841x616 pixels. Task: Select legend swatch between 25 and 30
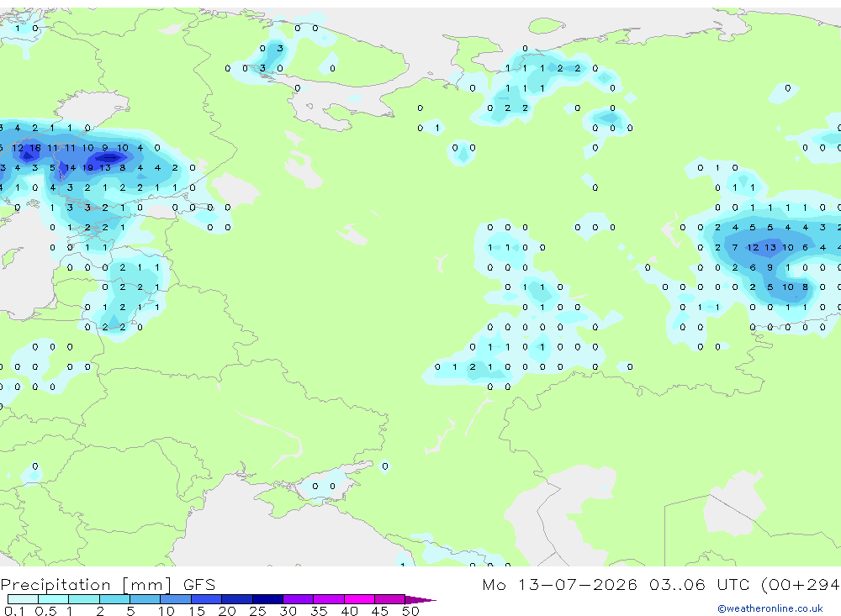click(267, 599)
